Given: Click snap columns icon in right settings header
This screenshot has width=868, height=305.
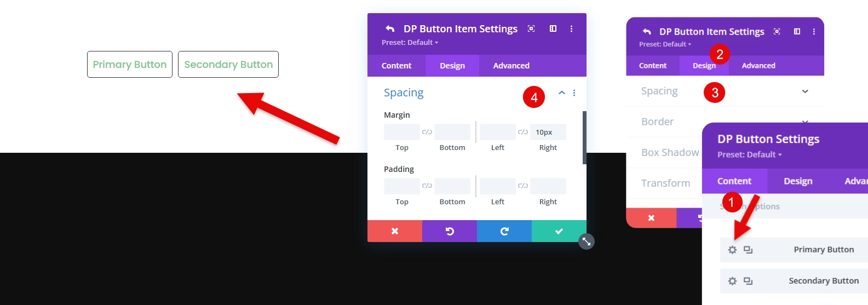Looking at the screenshot, I should 797,32.
